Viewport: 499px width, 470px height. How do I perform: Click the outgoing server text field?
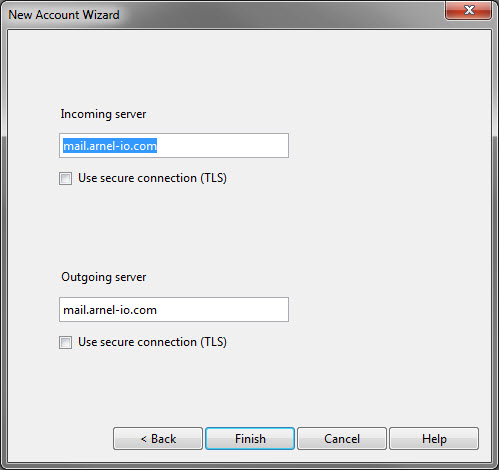[174, 310]
